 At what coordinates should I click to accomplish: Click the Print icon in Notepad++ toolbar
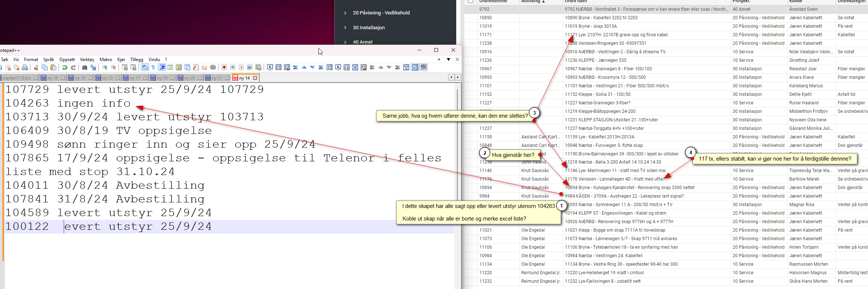coord(25,67)
